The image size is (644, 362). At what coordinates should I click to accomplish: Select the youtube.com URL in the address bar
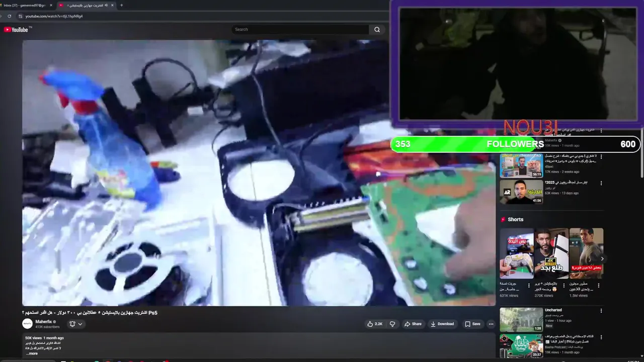(54, 16)
